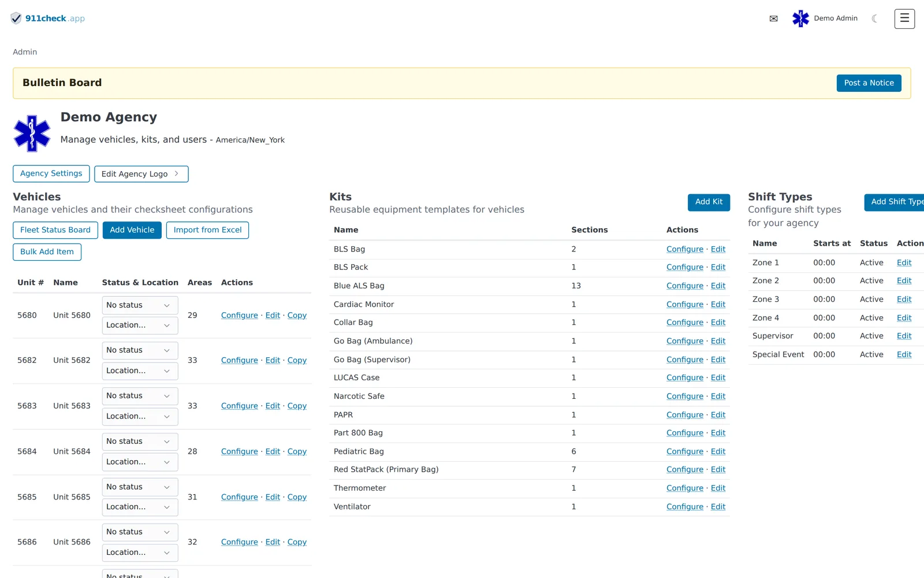Select Import from Excel
This screenshot has height=578, width=924.
click(x=208, y=230)
